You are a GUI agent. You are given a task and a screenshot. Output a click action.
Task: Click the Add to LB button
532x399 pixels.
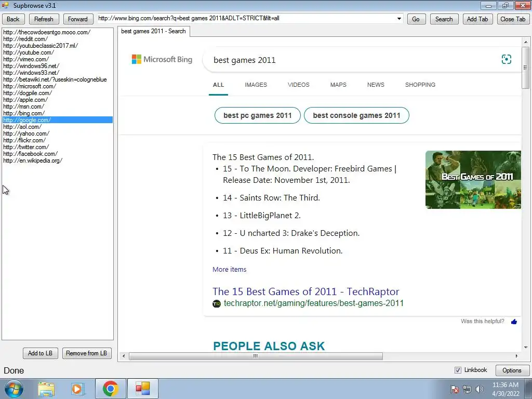pyautogui.click(x=40, y=353)
